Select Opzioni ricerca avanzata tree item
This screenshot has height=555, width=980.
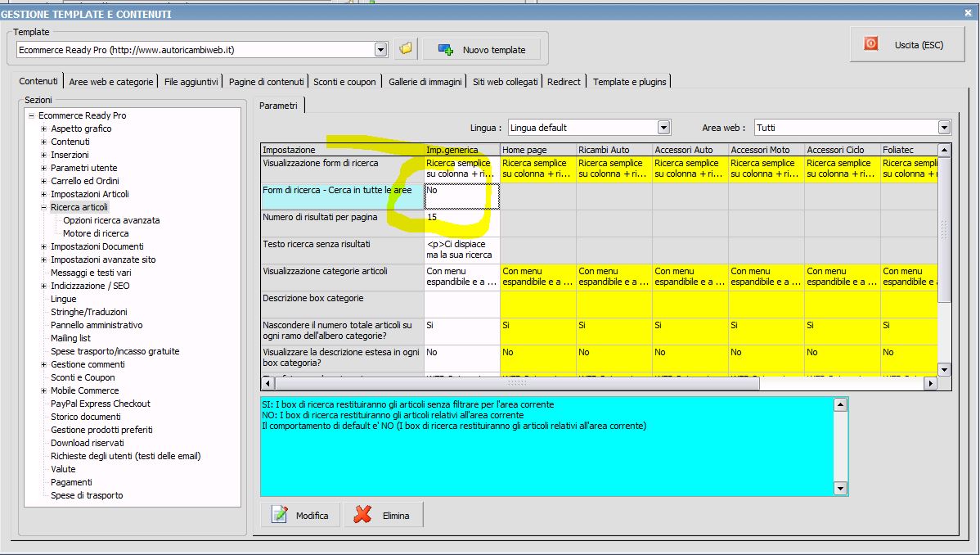point(111,220)
